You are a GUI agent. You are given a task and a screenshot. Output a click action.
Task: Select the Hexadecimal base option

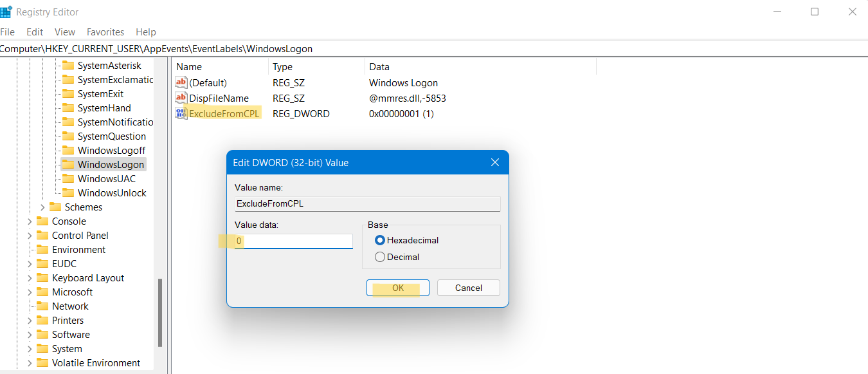pos(379,239)
